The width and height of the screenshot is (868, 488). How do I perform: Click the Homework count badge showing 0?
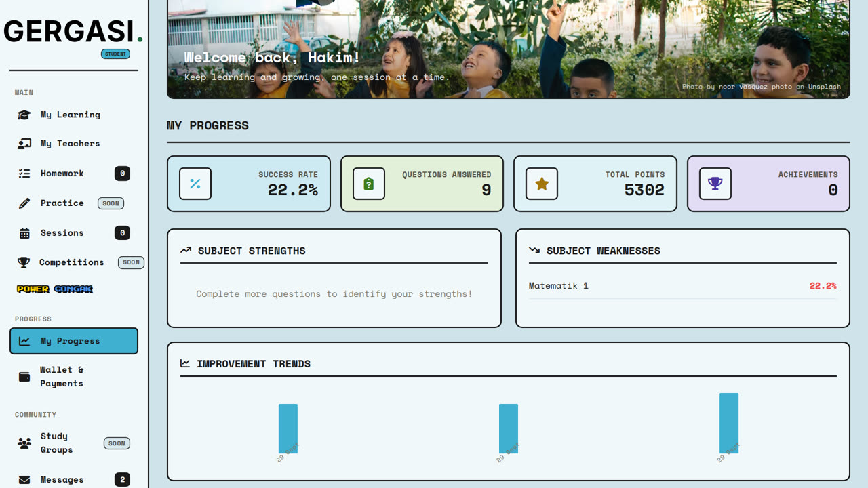122,174
